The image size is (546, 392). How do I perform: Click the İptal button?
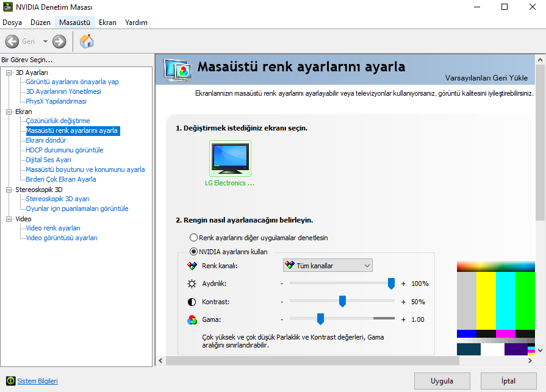click(508, 381)
